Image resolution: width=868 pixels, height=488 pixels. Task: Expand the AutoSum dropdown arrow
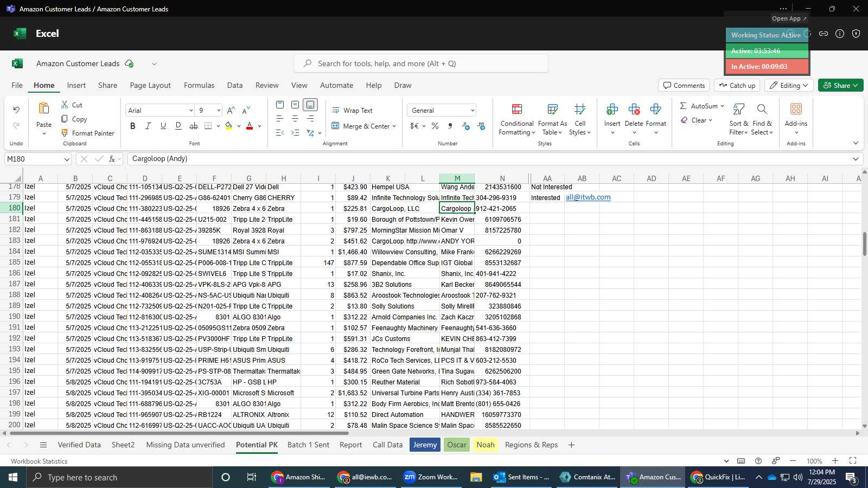click(722, 106)
